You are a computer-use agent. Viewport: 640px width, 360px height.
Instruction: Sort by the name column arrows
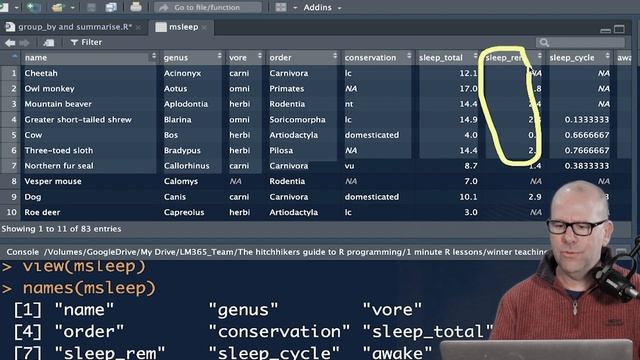pyautogui.click(x=154, y=56)
